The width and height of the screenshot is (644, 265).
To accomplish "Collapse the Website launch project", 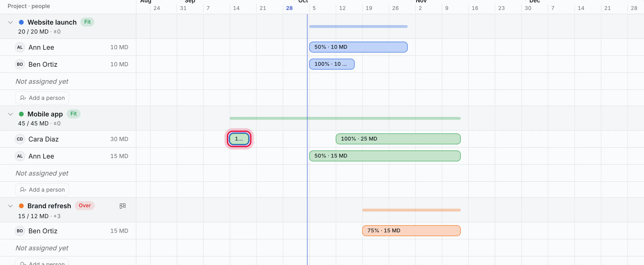I will click(10, 22).
